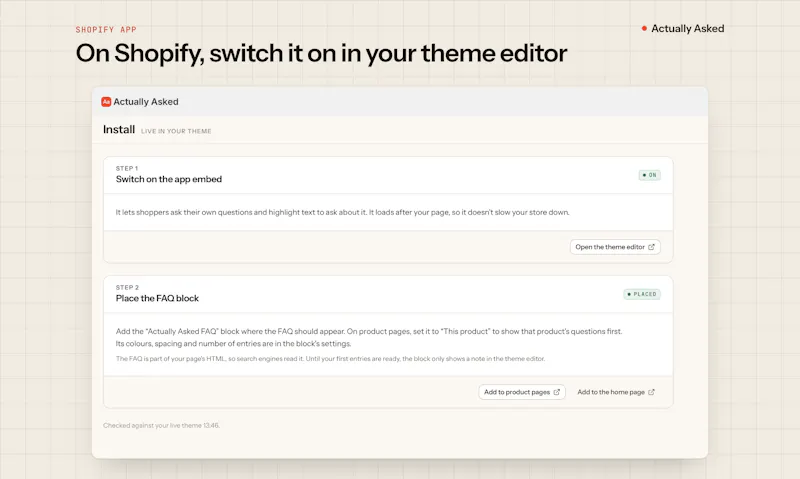
Task: Click the red dot beside Actually Asked brand
Action: (x=644, y=28)
